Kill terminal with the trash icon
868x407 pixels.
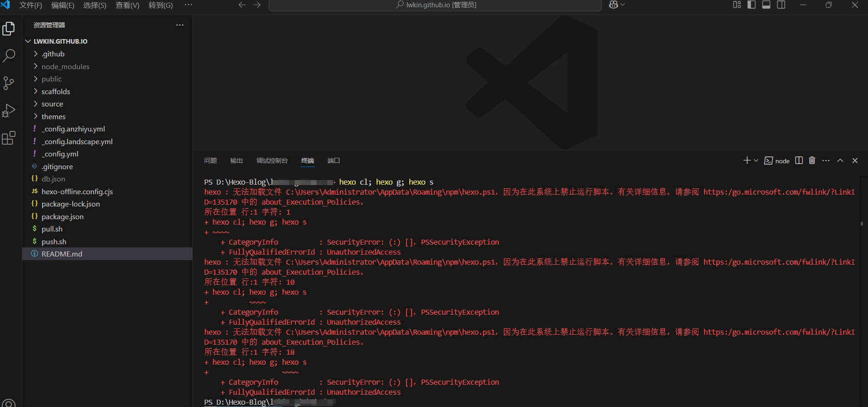(812, 161)
